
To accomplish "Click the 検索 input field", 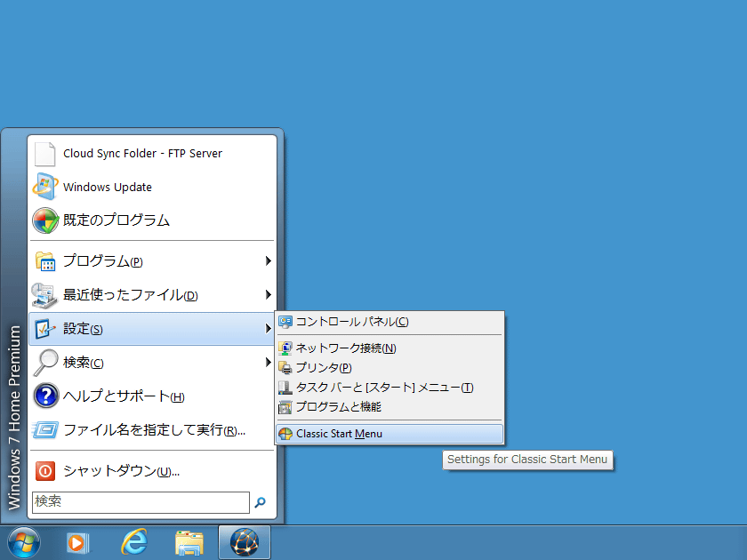I will tap(141, 502).
